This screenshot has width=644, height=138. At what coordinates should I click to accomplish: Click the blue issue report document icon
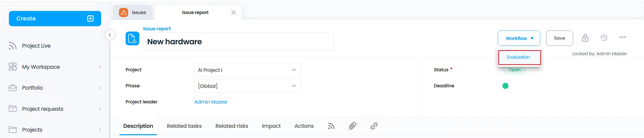point(132,38)
